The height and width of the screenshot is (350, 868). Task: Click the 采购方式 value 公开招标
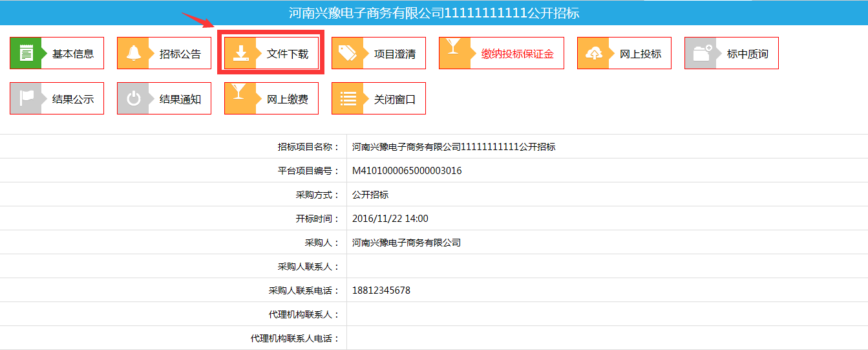[370, 195]
